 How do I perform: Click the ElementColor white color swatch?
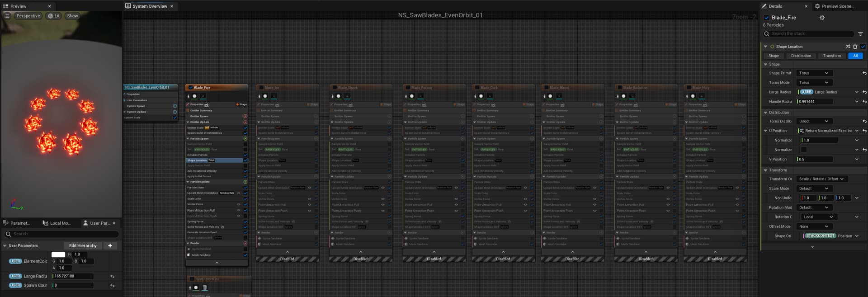(58, 255)
